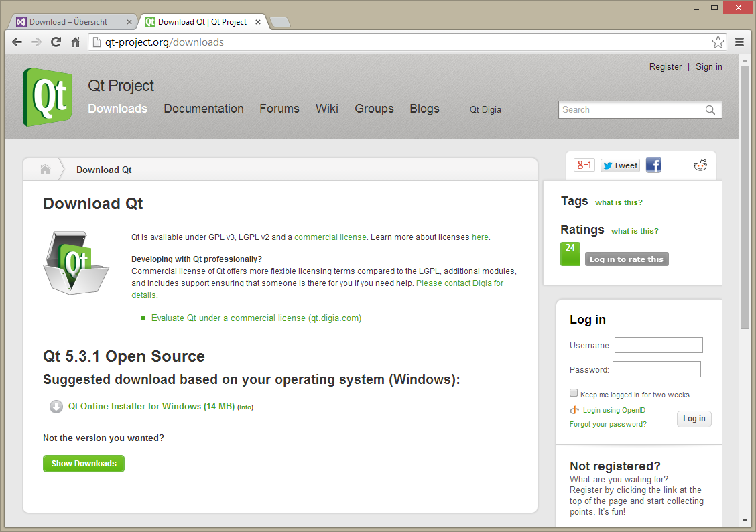Download Qt Online Installer for Windows
The image size is (756, 532).
tap(151, 406)
